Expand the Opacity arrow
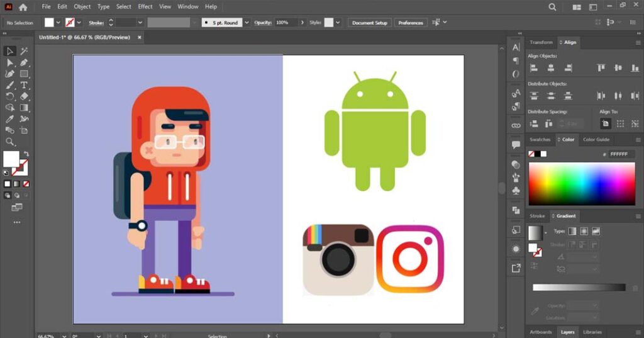 [x=303, y=23]
